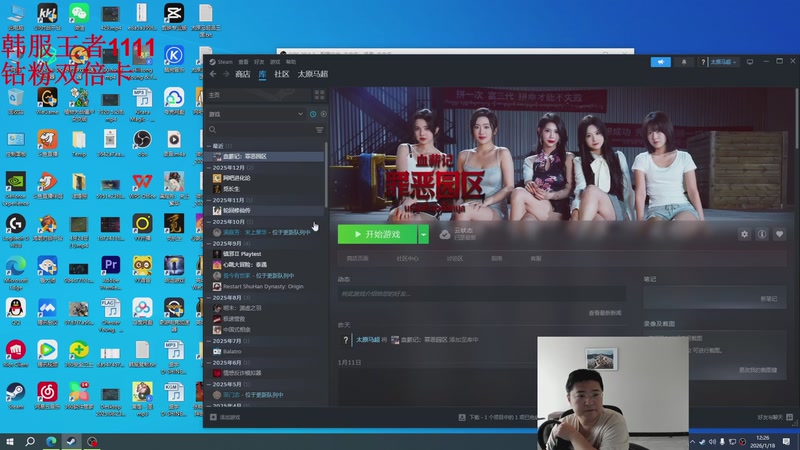
Task: Open the 帮助 menu in Steam
Action: pyautogui.click(x=291, y=62)
